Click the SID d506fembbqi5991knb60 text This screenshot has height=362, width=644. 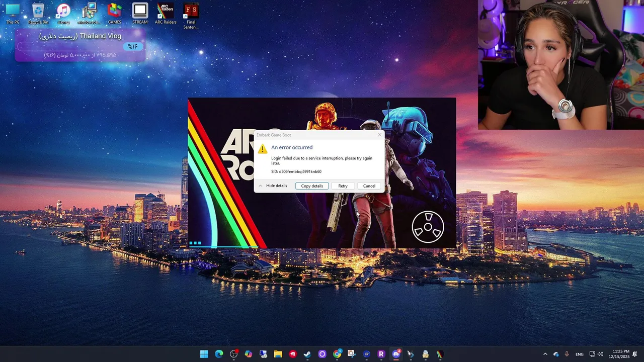coord(296,171)
